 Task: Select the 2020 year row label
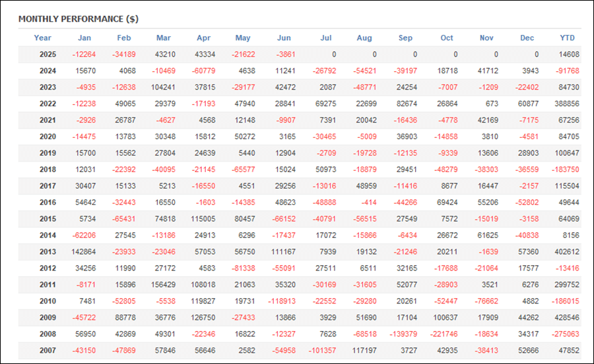(x=48, y=136)
